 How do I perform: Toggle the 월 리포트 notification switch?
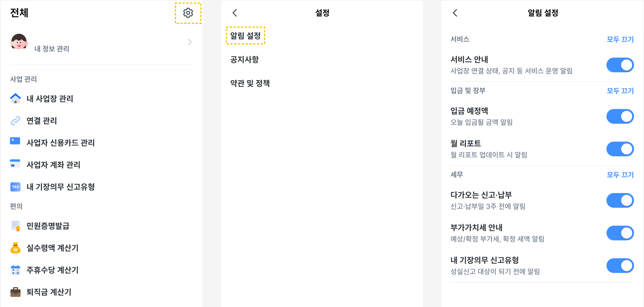click(620, 149)
